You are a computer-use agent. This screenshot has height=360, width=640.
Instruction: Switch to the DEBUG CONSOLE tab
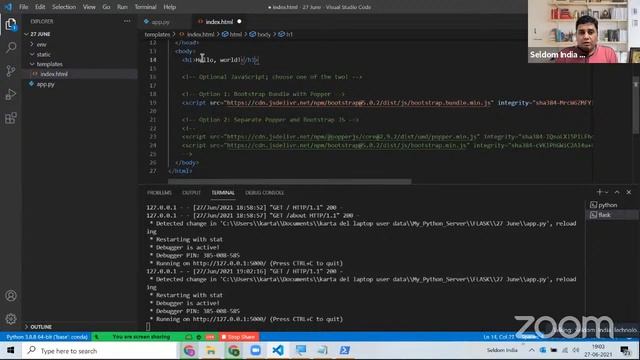click(x=264, y=193)
